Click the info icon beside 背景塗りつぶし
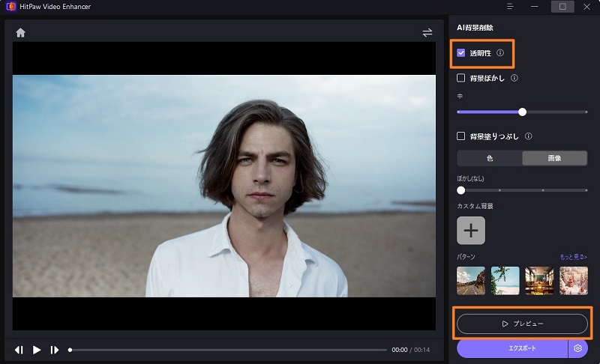Image resolution: width=600 pixels, height=364 pixels. [529, 136]
